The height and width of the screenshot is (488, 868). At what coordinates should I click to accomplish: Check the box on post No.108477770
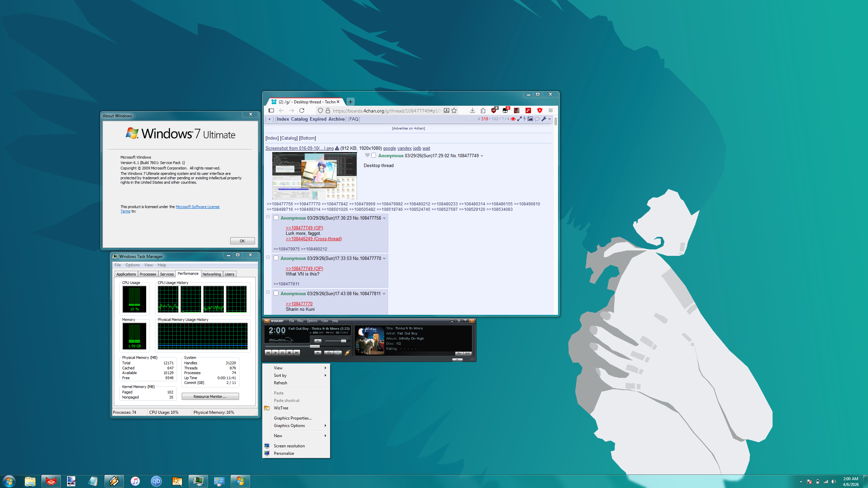click(x=276, y=258)
